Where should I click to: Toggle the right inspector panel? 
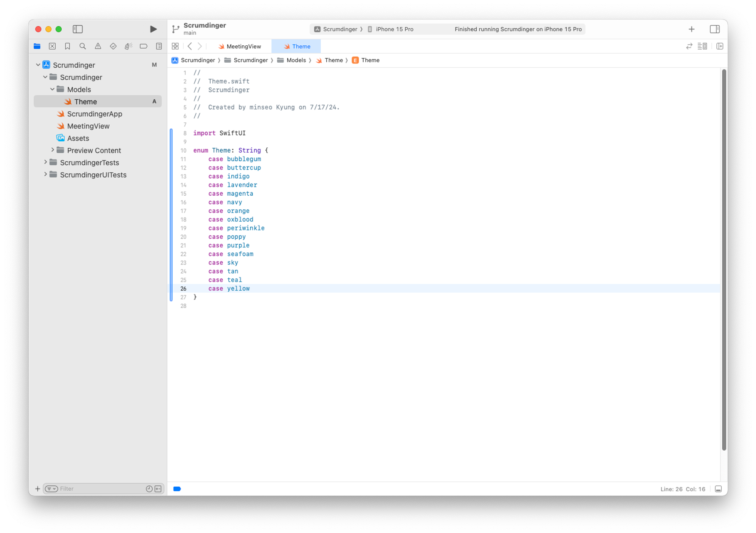click(714, 29)
